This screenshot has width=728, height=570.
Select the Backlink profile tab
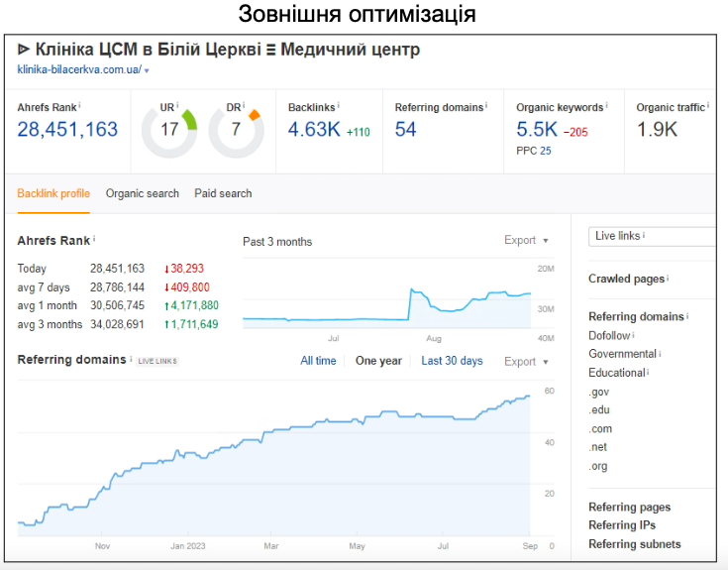[53, 193]
